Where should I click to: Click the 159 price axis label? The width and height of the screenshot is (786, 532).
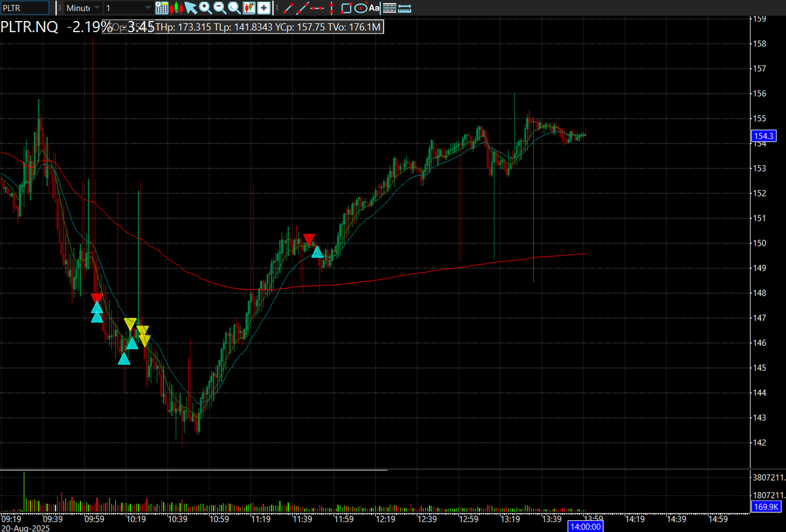tap(759, 19)
